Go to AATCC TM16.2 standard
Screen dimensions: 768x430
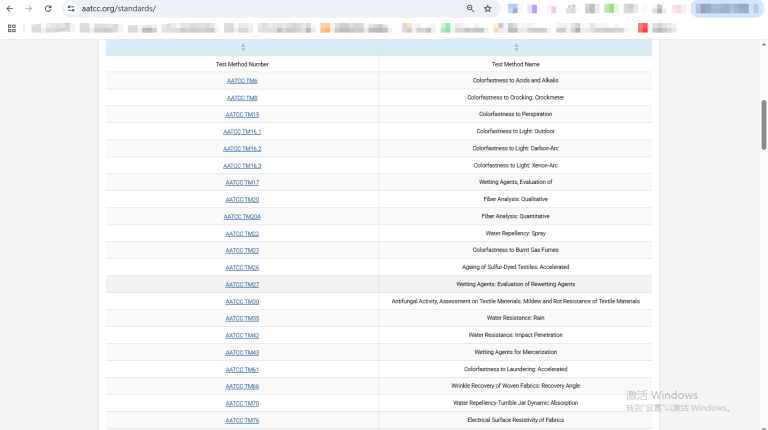pyautogui.click(x=242, y=149)
